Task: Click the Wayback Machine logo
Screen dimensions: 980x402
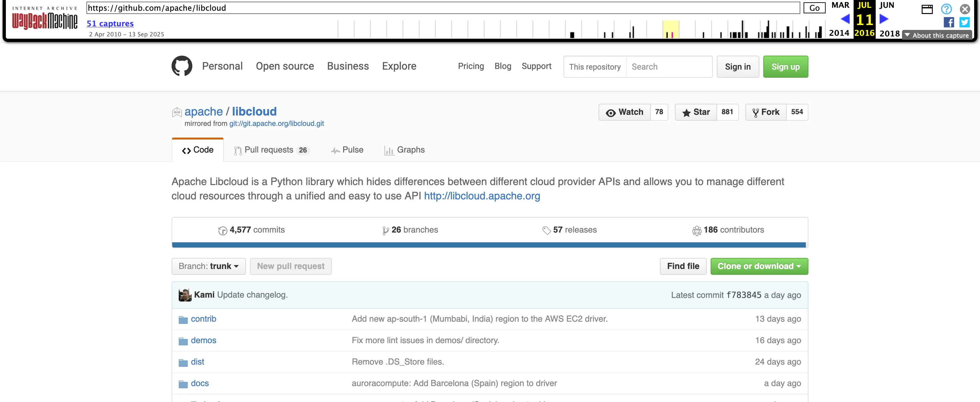Action: pyautogui.click(x=45, y=18)
